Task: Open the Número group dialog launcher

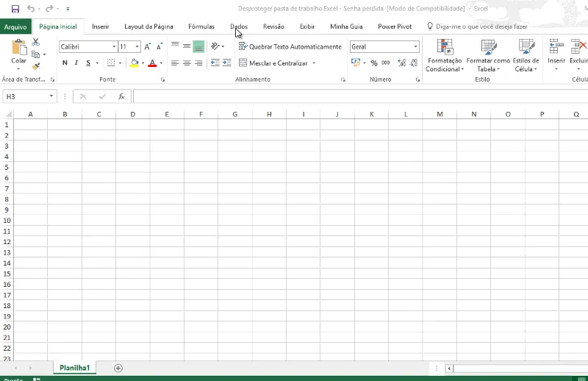Action: [417, 79]
